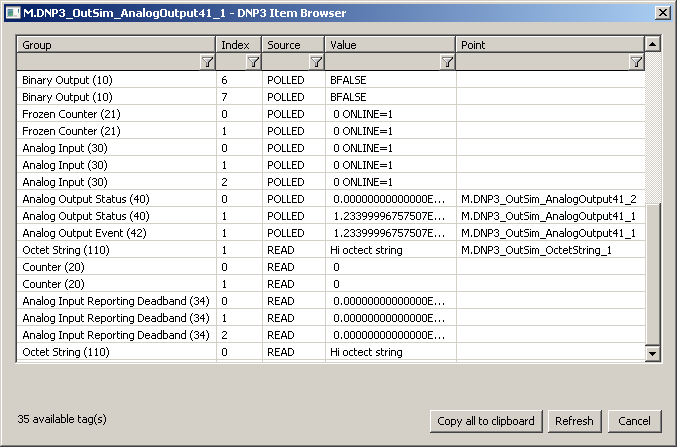Click the DNP3 Item Browser title bar icon
Image resolution: width=677 pixels, height=447 pixels.
coord(11,11)
